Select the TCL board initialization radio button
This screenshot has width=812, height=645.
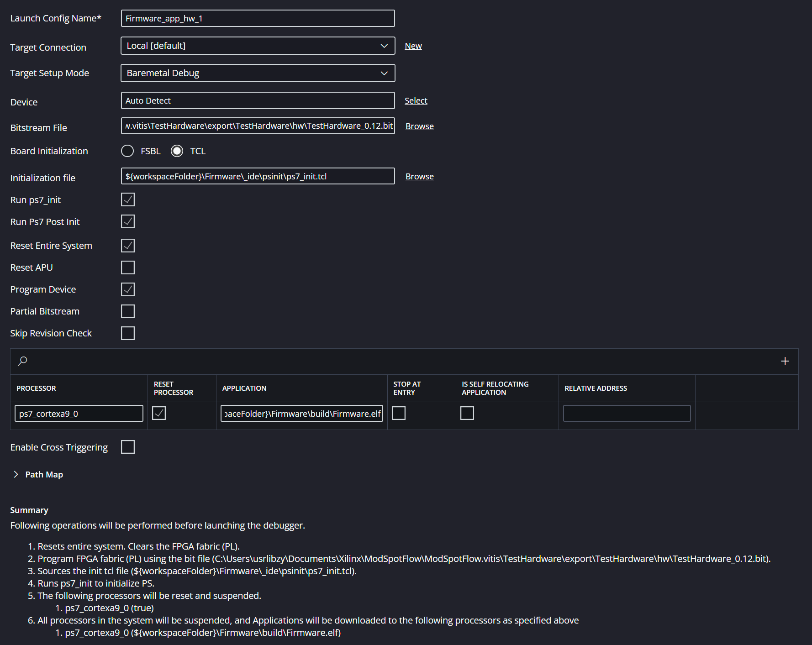point(177,151)
